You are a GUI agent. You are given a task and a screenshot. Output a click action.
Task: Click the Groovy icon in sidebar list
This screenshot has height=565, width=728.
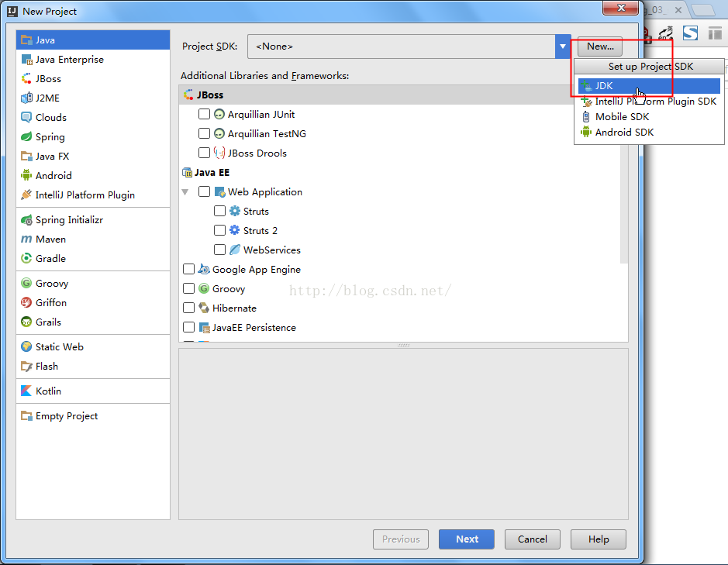[26, 284]
